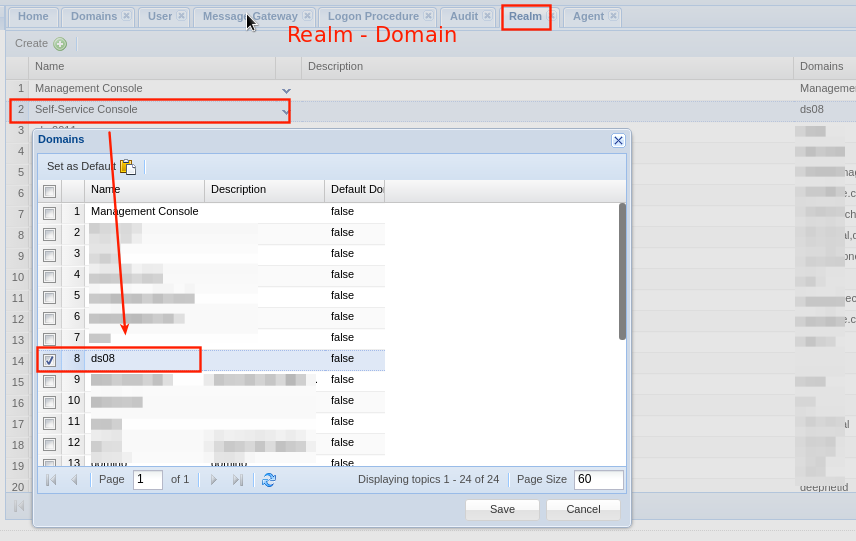Refresh the Domains list
This screenshot has height=541, width=856.
269,480
